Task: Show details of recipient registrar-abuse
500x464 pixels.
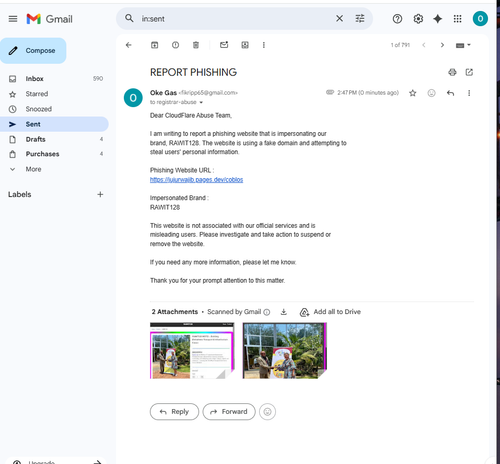Action: click(201, 102)
